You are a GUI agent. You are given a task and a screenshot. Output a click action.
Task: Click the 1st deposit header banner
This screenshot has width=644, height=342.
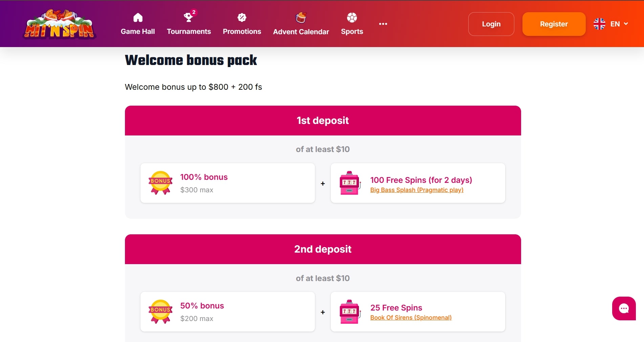(x=323, y=121)
